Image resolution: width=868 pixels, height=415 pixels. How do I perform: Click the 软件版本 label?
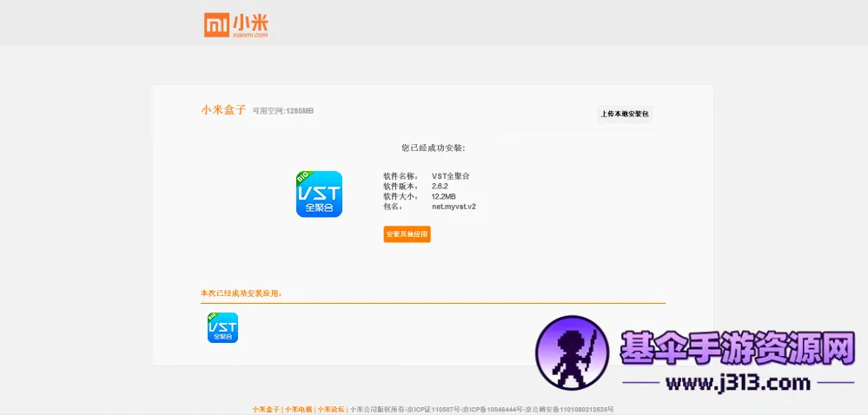pyautogui.click(x=401, y=187)
